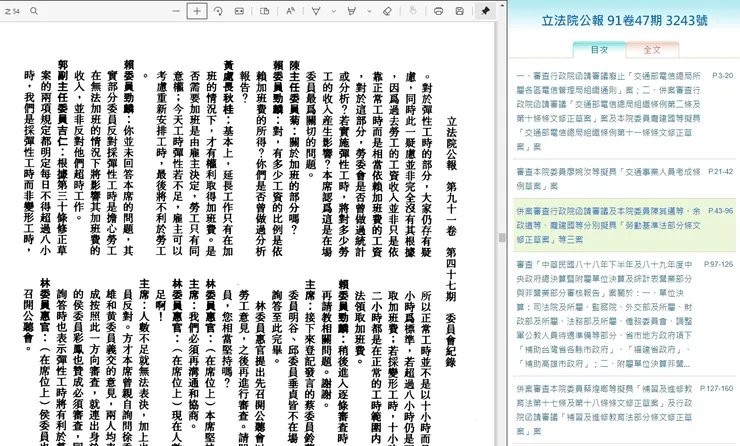Screen dimensions: 740x446
Task: Toggle the pin toolbar button
Action: tap(485, 11)
